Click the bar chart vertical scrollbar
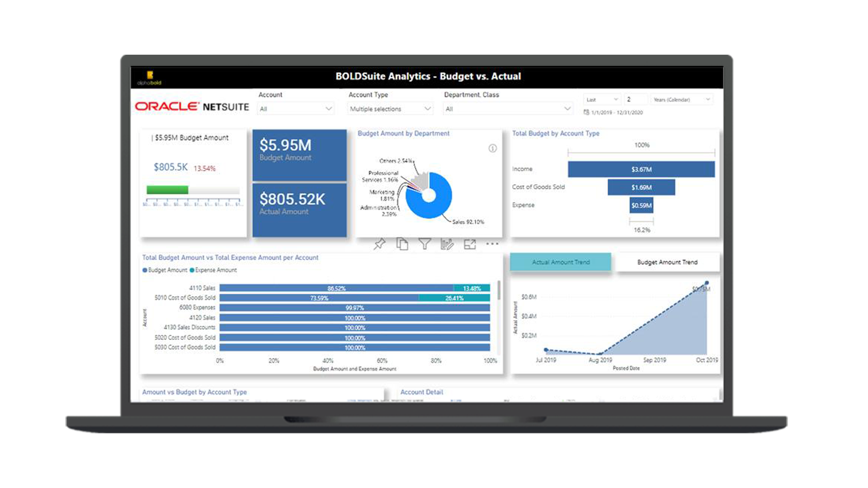This screenshot has height=488, width=868. [499, 290]
